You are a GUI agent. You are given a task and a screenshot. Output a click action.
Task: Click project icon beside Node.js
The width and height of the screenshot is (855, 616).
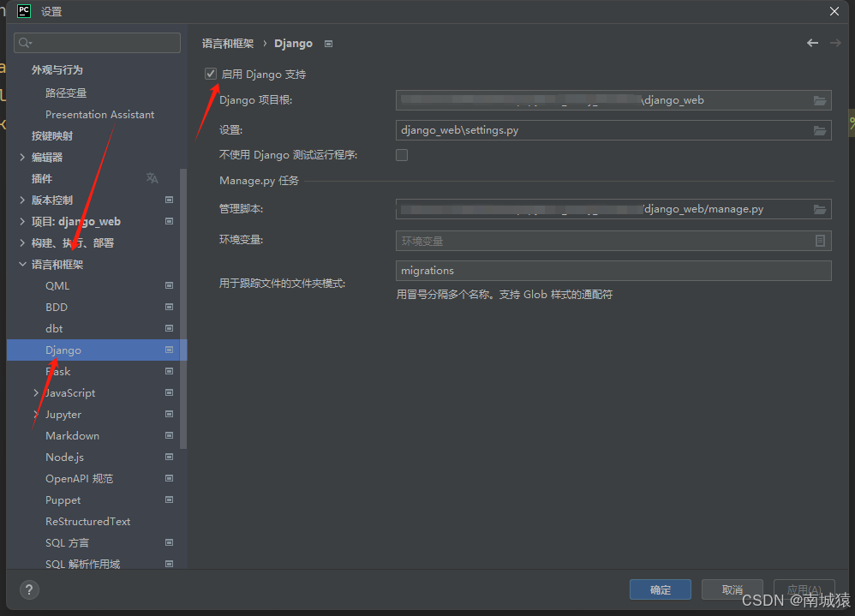pos(169,457)
